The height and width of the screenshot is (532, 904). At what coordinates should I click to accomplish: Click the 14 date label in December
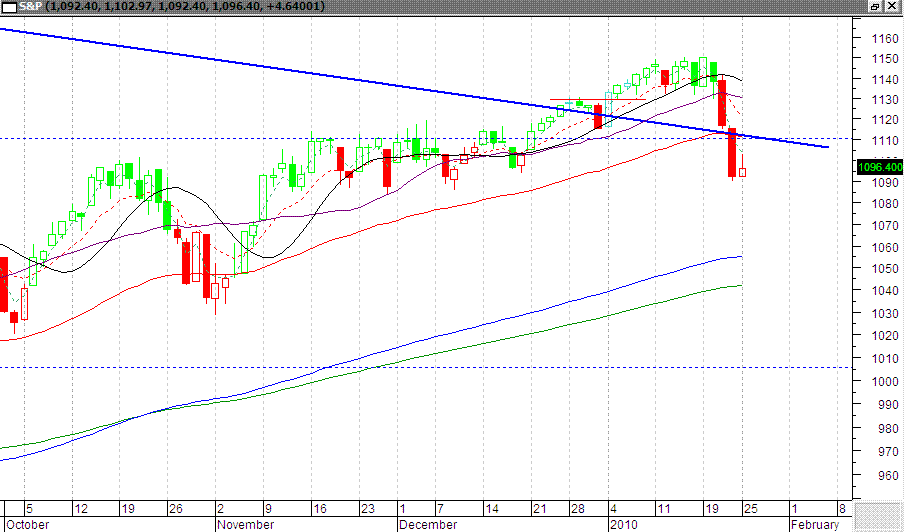pos(492,509)
